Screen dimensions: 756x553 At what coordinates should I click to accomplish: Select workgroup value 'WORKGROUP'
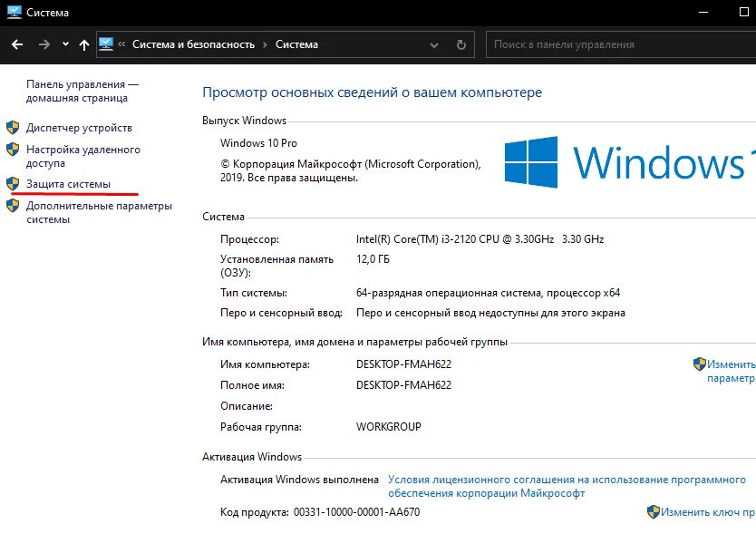(389, 427)
